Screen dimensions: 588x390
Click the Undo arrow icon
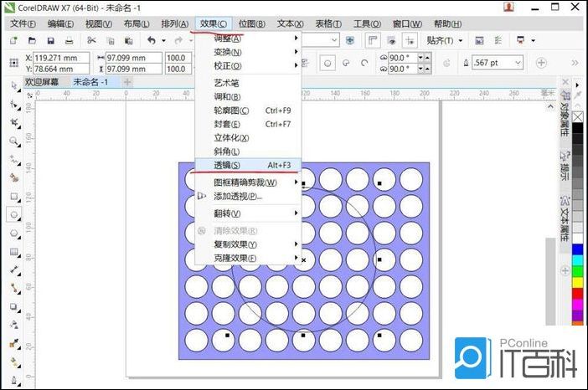(151, 40)
